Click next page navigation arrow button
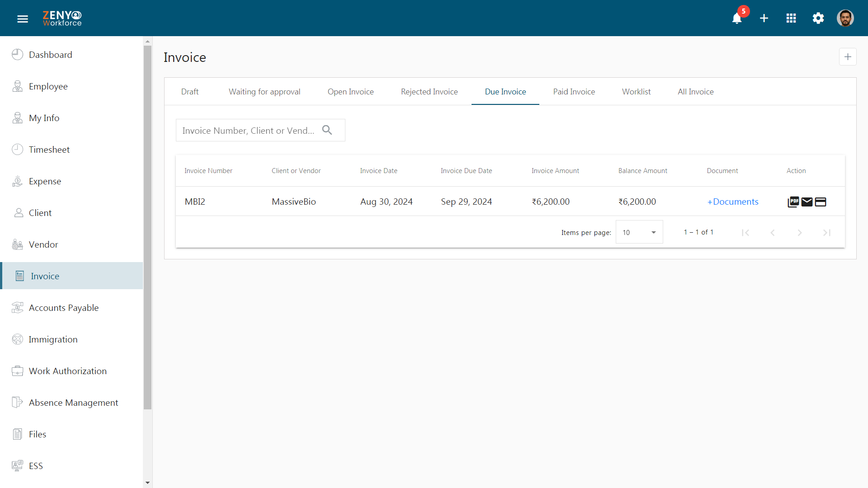 [x=800, y=232]
